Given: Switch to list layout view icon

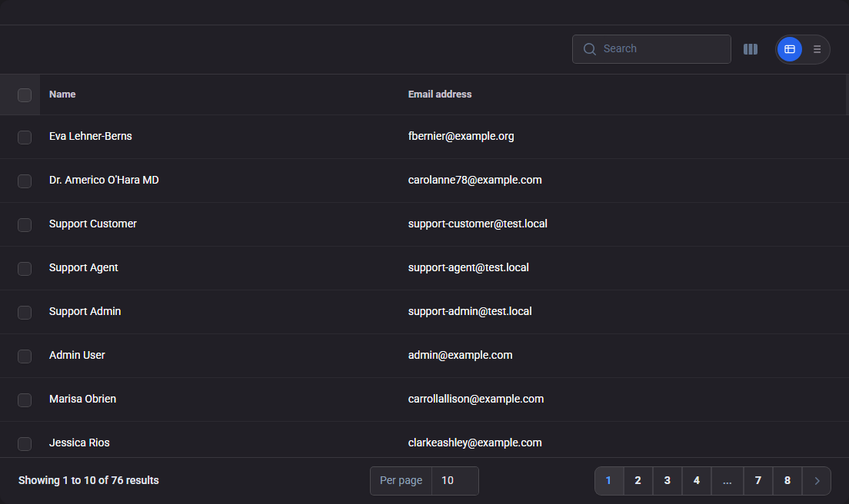Looking at the screenshot, I should [x=817, y=49].
